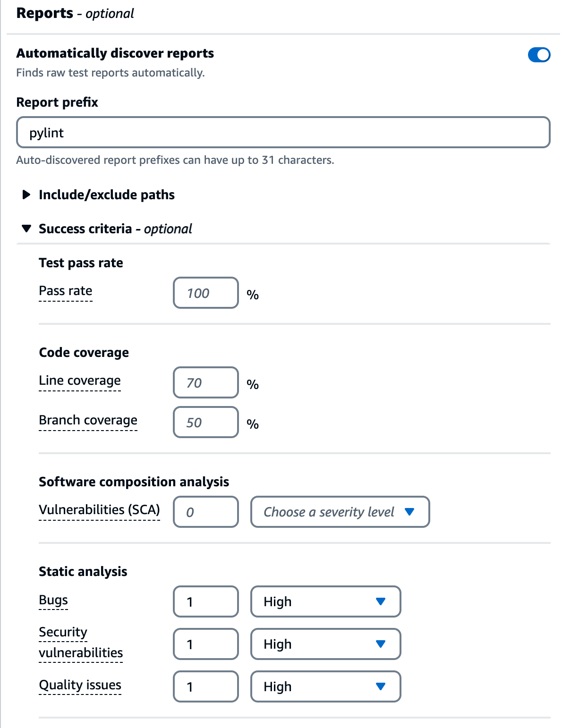The height and width of the screenshot is (728, 562).
Task: Open the severity dropdown next to Bugs
Action: coord(325,601)
